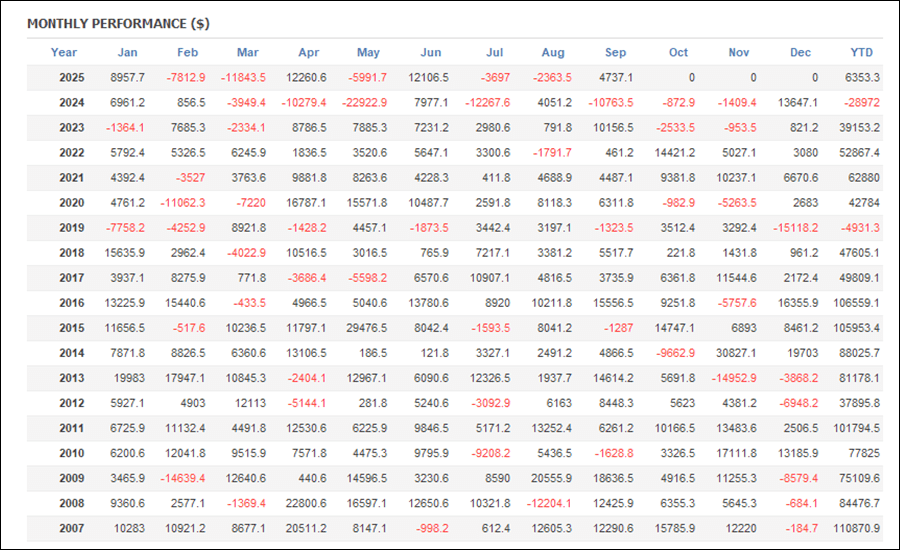Click the Dec column header
Viewport: 900px width, 550px height.
(800, 52)
